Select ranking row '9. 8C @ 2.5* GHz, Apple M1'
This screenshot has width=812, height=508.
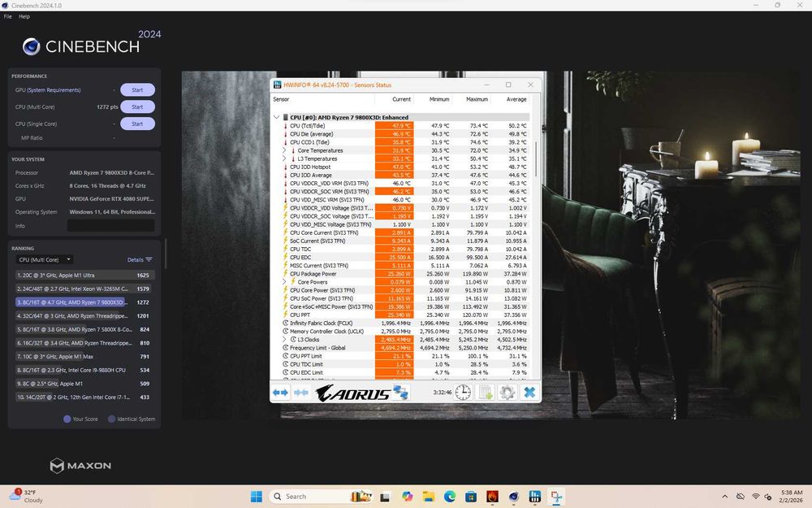tap(84, 384)
